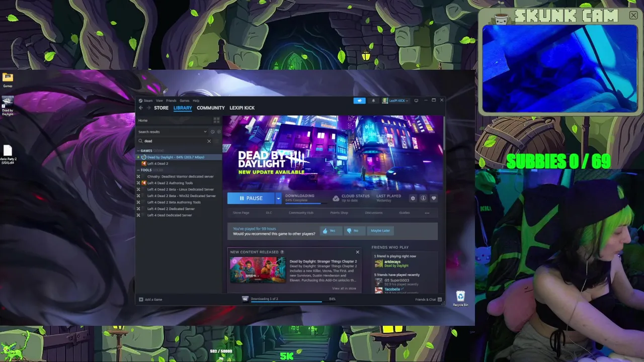
Task: Open the Guides link
Action: [405, 213]
